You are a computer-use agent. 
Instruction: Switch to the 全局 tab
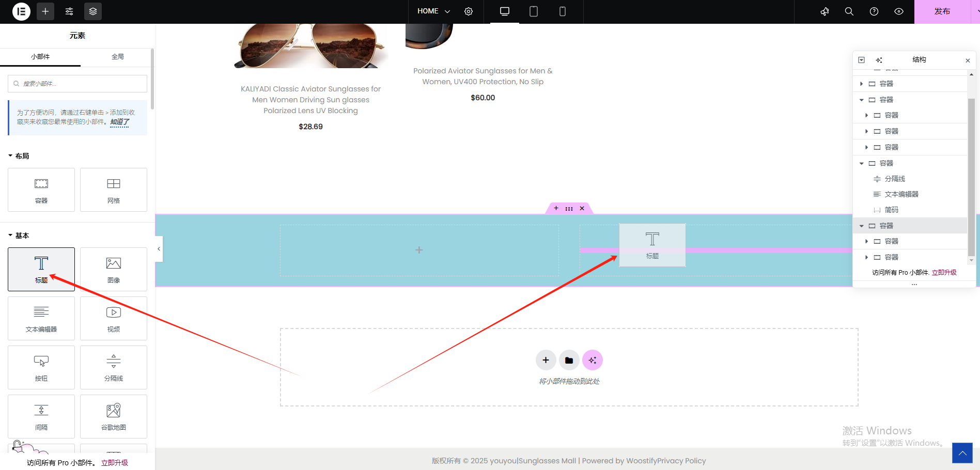118,57
